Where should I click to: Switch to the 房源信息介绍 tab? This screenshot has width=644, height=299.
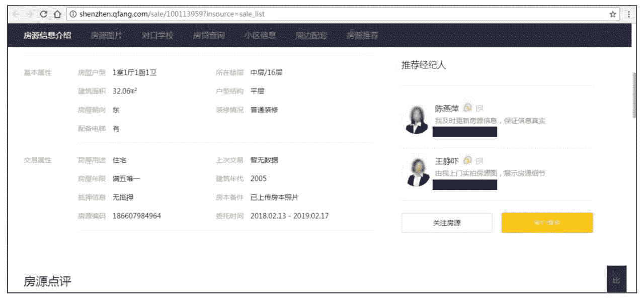(47, 36)
